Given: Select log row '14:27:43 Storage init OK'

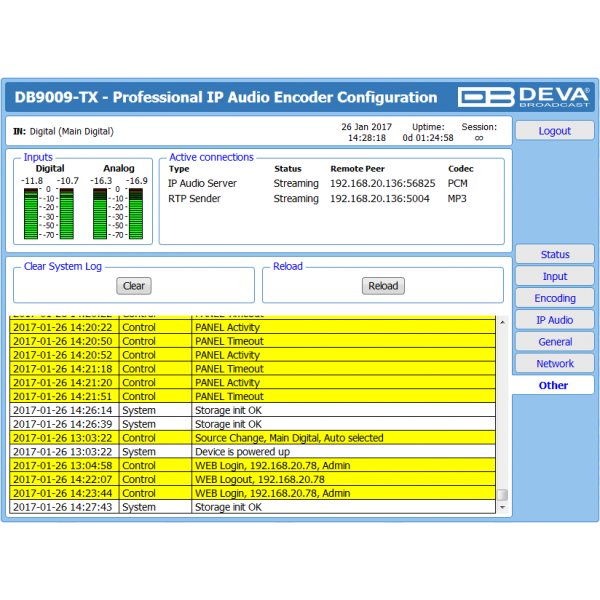Looking at the screenshot, I should coord(253,507).
